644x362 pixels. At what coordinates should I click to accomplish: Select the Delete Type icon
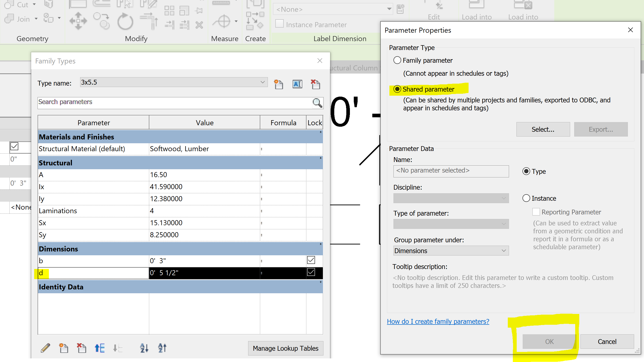click(316, 84)
